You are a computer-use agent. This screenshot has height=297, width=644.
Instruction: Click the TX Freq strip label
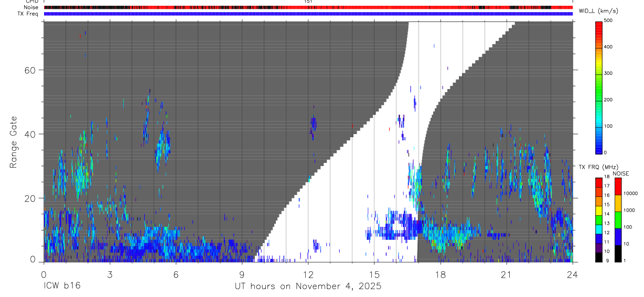pyautogui.click(x=29, y=14)
